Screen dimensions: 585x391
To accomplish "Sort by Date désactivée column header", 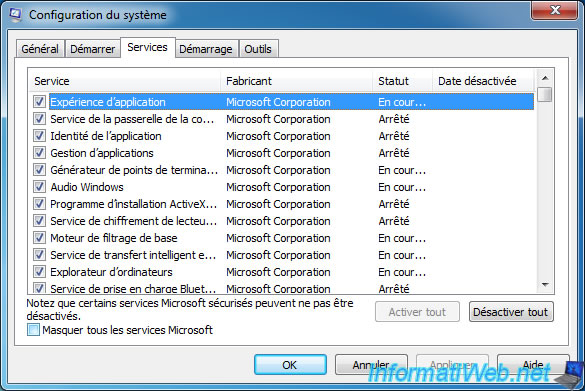I will coord(483,81).
